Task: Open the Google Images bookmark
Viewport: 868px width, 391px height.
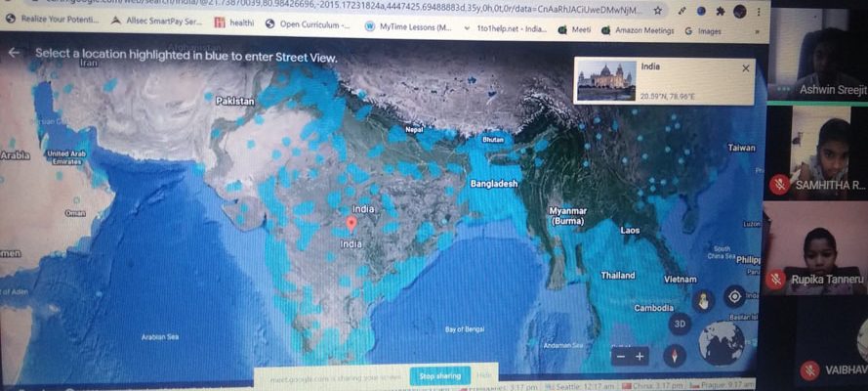Action: [x=703, y=31]
